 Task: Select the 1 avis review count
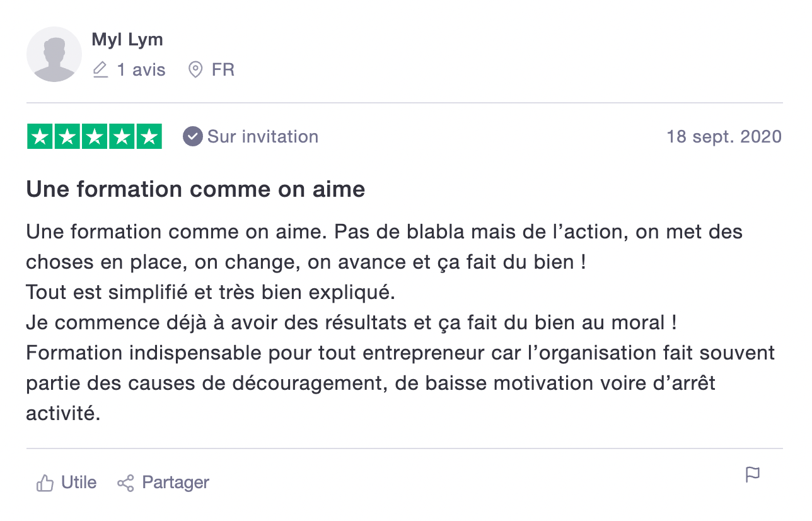point(141,69)
